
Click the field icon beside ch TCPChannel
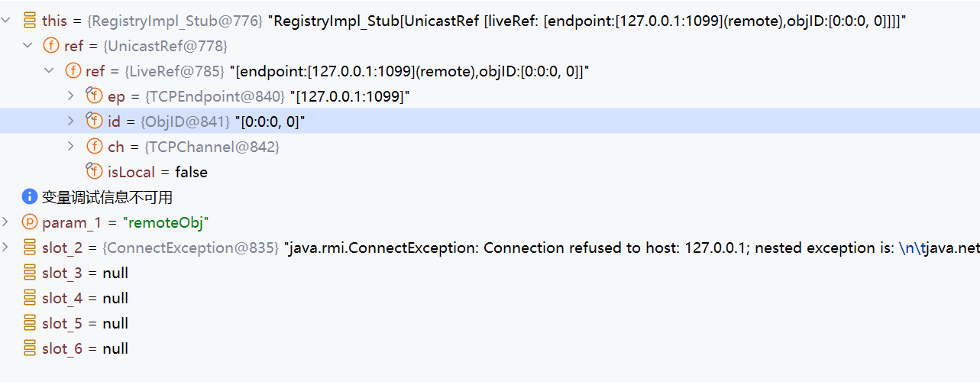[x=94, y=146]
